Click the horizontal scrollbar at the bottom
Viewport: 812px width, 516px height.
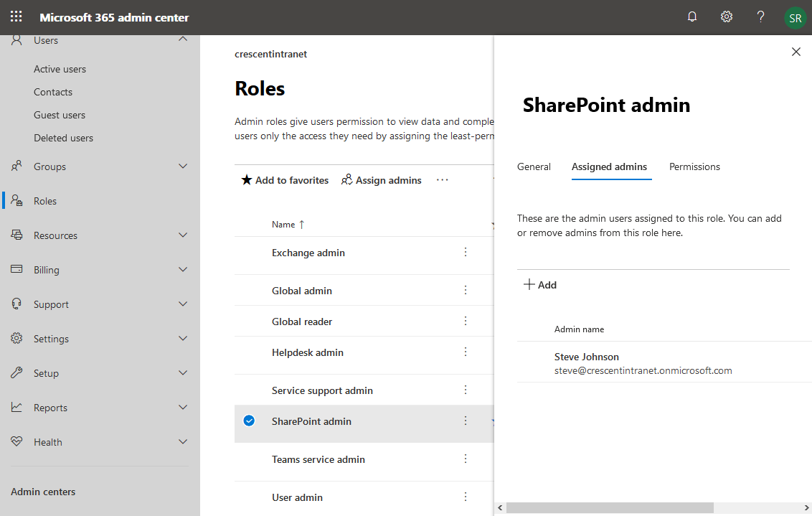tap(610, 507)
